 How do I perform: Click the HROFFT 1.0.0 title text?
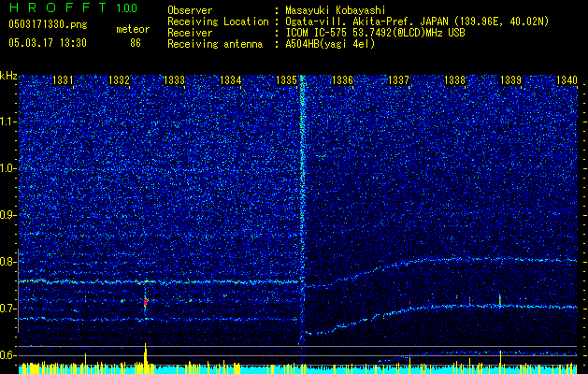tap(73, 7)
